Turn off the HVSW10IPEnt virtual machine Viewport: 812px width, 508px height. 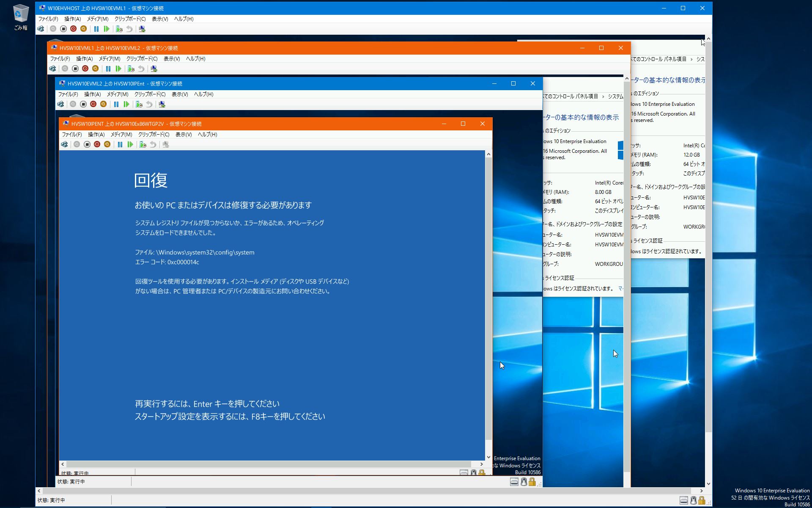coord(83,104)
